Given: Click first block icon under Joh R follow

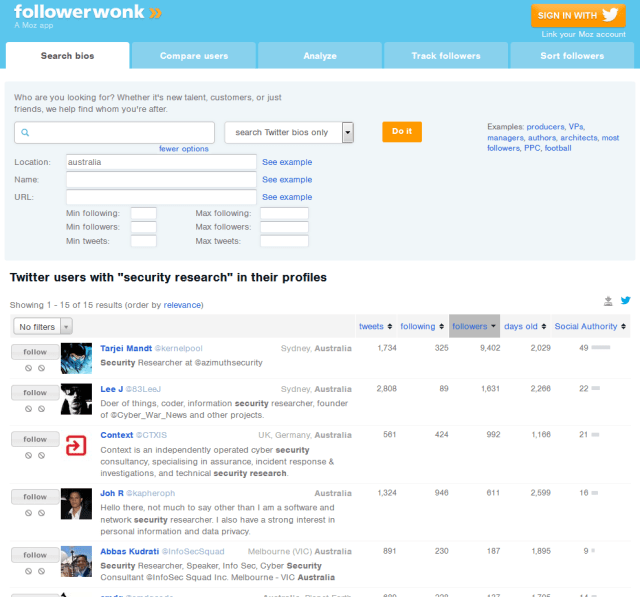Looking at the screenshot, I should click(28, 513).
